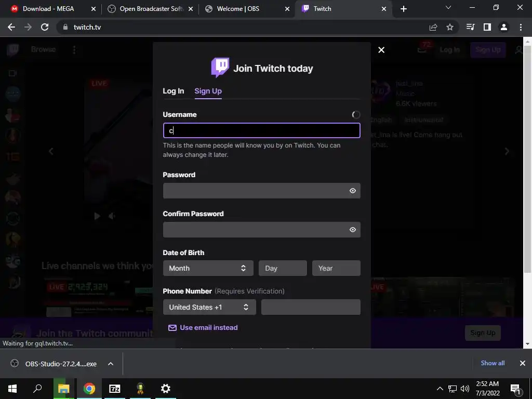This screenshot has width=532, height=399.
Task: Go back to previous page
Action: pos(11,27)
